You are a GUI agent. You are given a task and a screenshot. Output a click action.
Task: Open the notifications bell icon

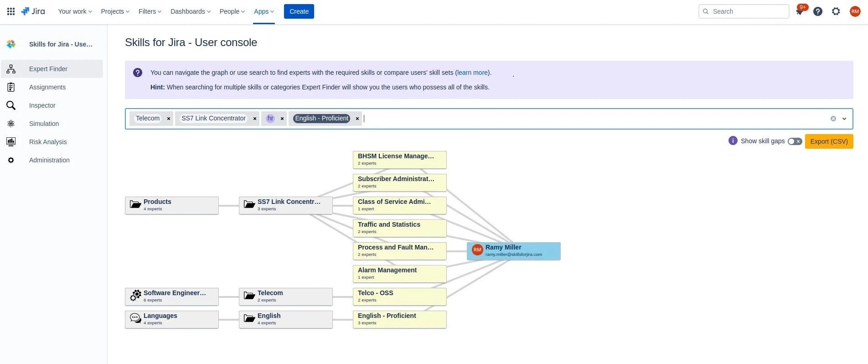coord(799,12)
